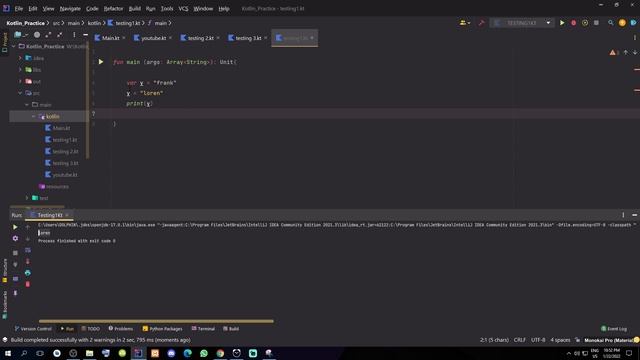Rerun program in Run panel
The height and width of the screenshot is (360, 640).
coord(15,227)
